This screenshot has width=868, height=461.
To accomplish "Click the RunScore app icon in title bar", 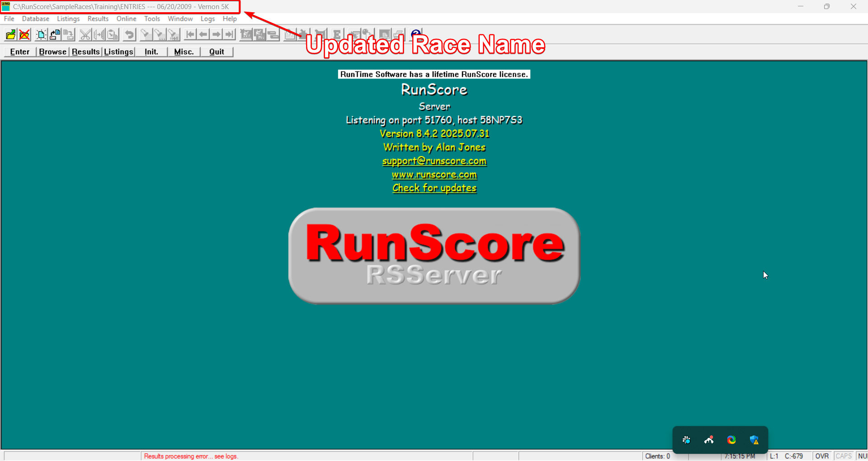I will click(x=6, y=6).
